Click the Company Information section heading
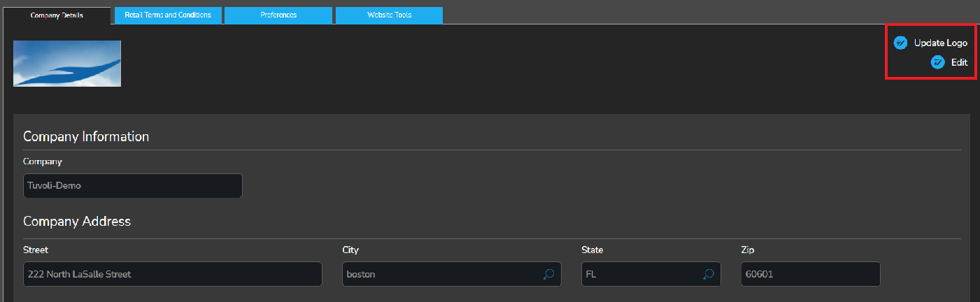The width and height of the screenshot is (980, 302). pos(86,136)
